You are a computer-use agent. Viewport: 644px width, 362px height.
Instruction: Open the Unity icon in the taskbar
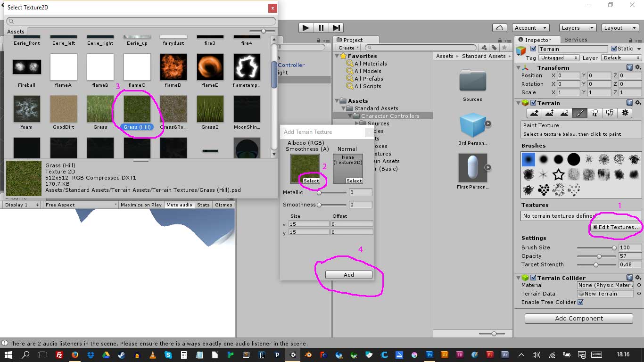click(x=293, y=354)
